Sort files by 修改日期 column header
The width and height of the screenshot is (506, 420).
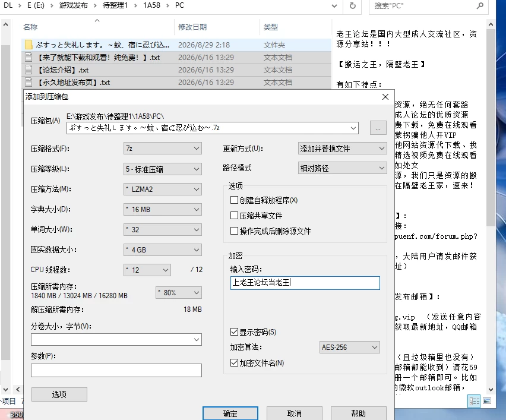tap(192, 27)
